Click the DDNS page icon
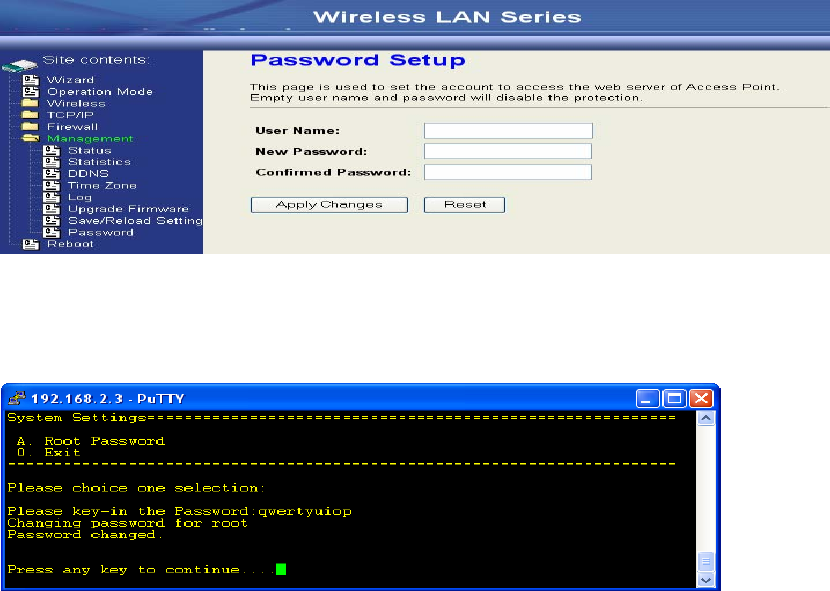The width and height of the screenshot is (830, 591). click(52, 174)
